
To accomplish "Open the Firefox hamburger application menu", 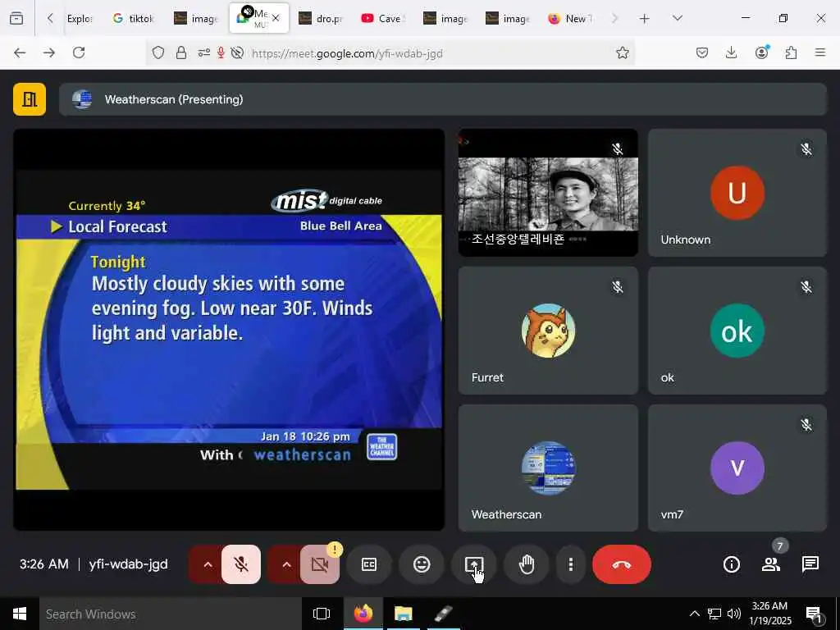I will pos(820,52).
